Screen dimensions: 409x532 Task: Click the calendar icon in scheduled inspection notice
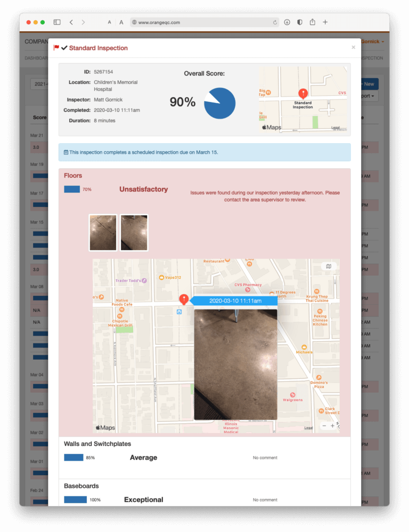point(66,152)
